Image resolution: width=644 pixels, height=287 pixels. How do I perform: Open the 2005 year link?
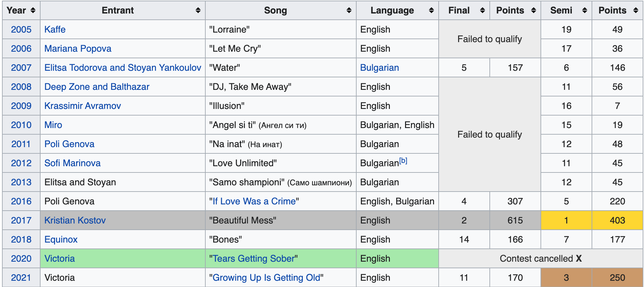[x=21, y=30]
